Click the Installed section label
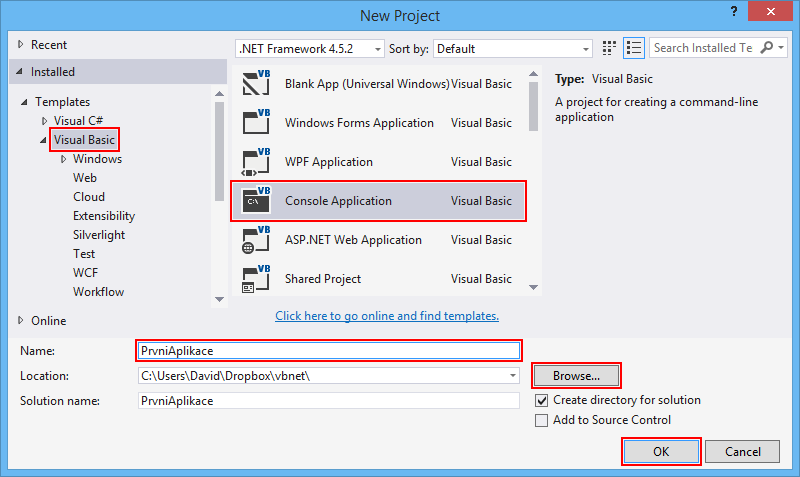Viewport: 800px width, 477px height. (x=53, y=71)
